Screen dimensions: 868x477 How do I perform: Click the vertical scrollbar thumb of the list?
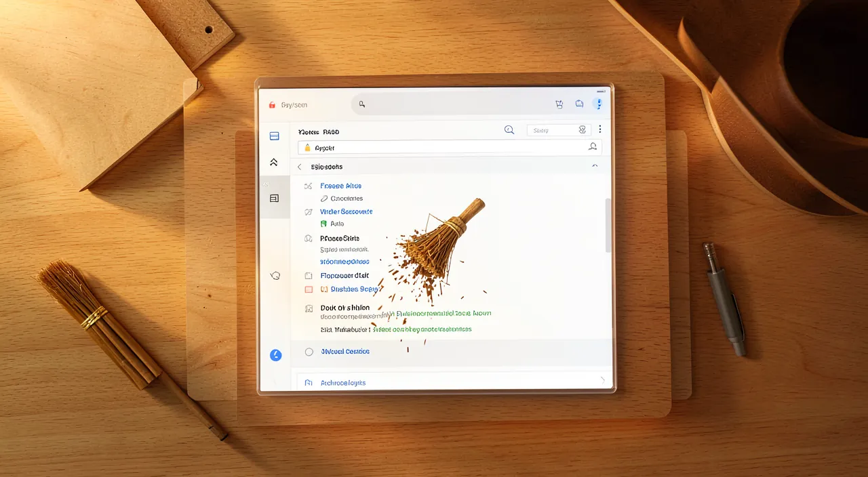point(608,226)
